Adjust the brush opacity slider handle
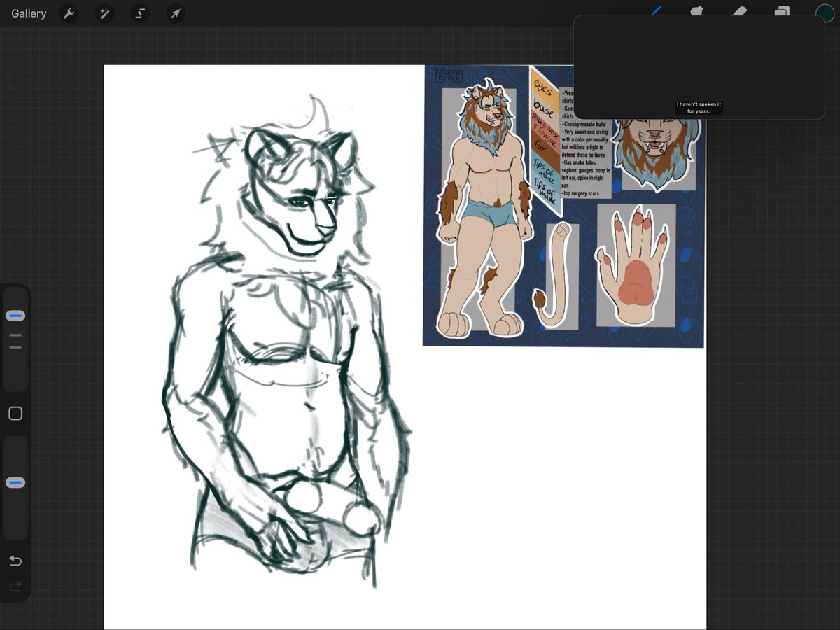The image size is (840, 630). pos(15,483)
